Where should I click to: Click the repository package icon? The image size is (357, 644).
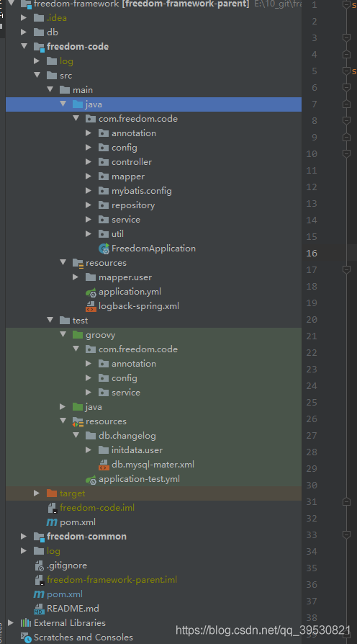(104, 205)
